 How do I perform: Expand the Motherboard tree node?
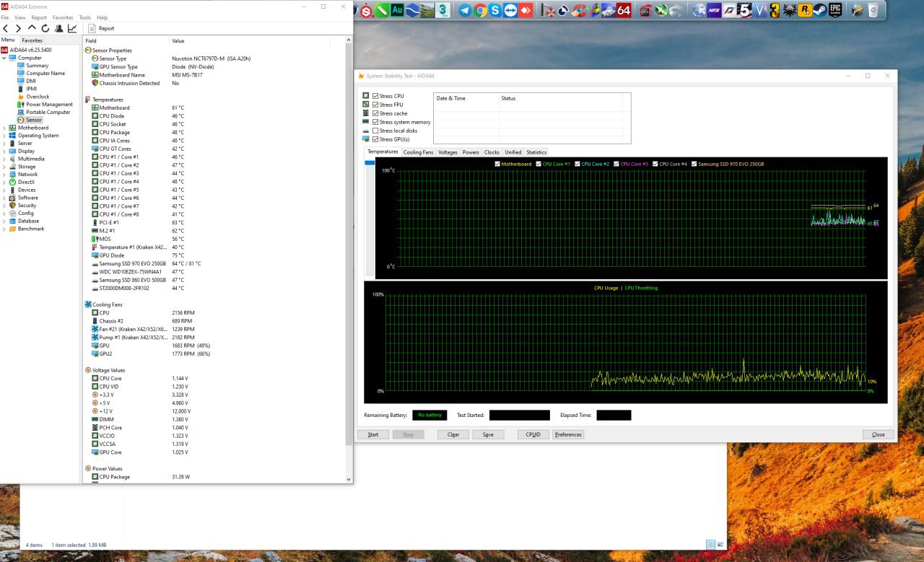point(4,128)
